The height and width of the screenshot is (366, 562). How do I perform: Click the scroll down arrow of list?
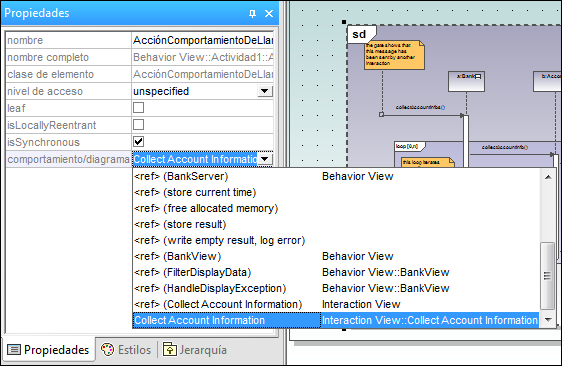[548, 320]
